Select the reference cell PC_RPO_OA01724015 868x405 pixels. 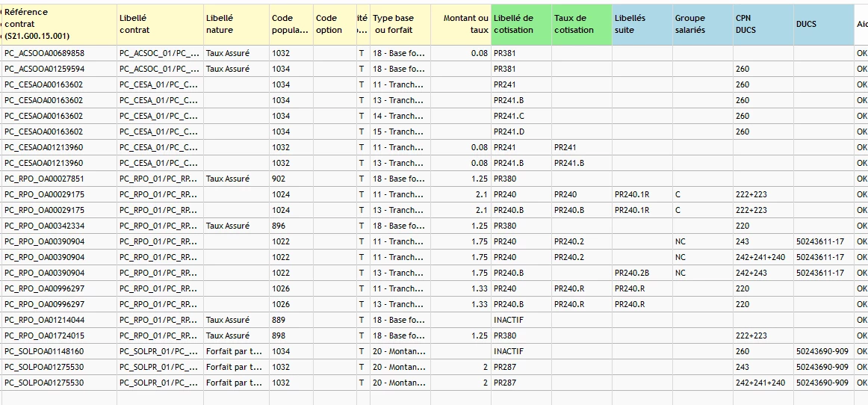click(45, 336)
